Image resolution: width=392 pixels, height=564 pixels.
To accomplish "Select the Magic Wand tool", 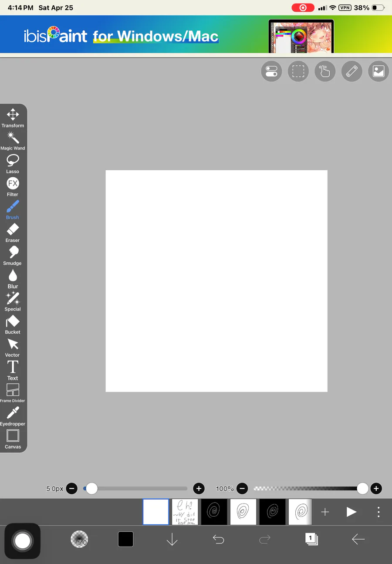I will 13,141.
